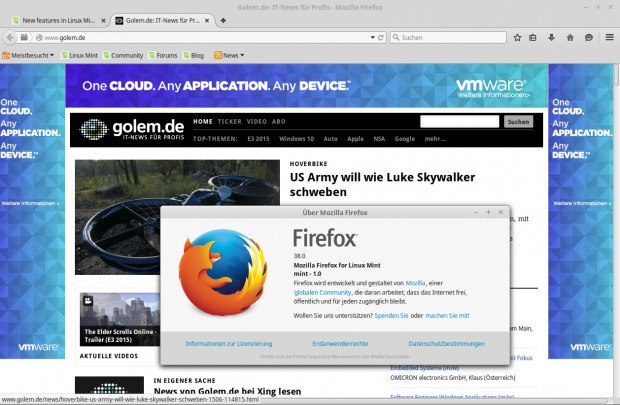This screenshot has height=405, width=620.
Task: Open the Linux Mint bookmark
Action: click(79, 55)
